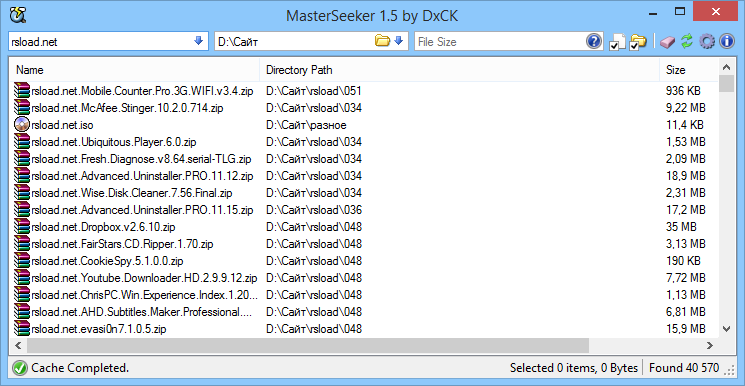The width and height of the screenshot is (745, 386).
Task: Click the archive icon of FairStars.CD.Ripper zip
Action: click(22, 244)
